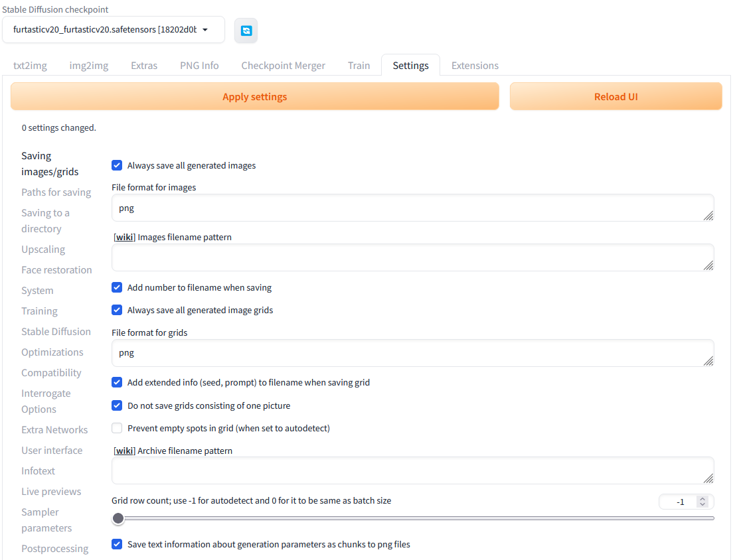This screenshot has height=560, width=735.
Task: Click the Archive filename pattern input
Action: point(412,470)
